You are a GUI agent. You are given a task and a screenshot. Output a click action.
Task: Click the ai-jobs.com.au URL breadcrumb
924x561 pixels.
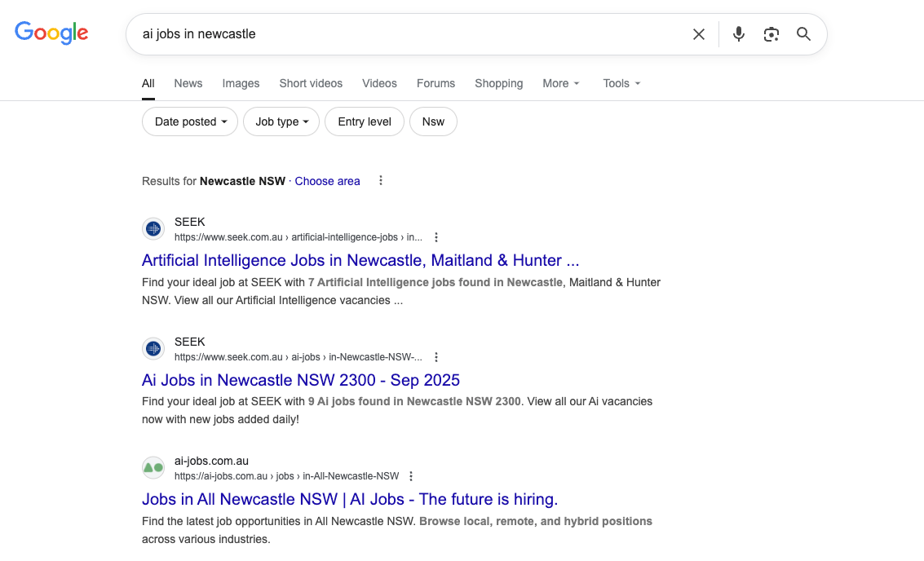286,476
